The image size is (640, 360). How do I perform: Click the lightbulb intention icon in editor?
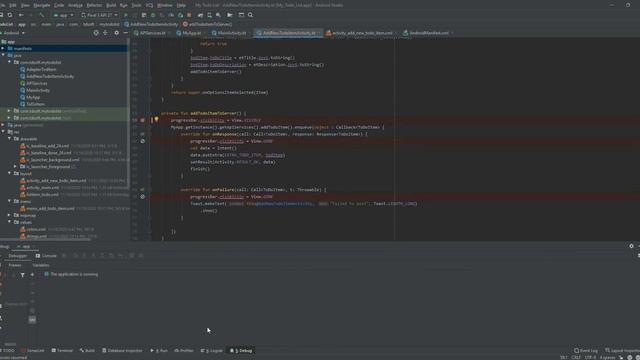pos(156,120)
